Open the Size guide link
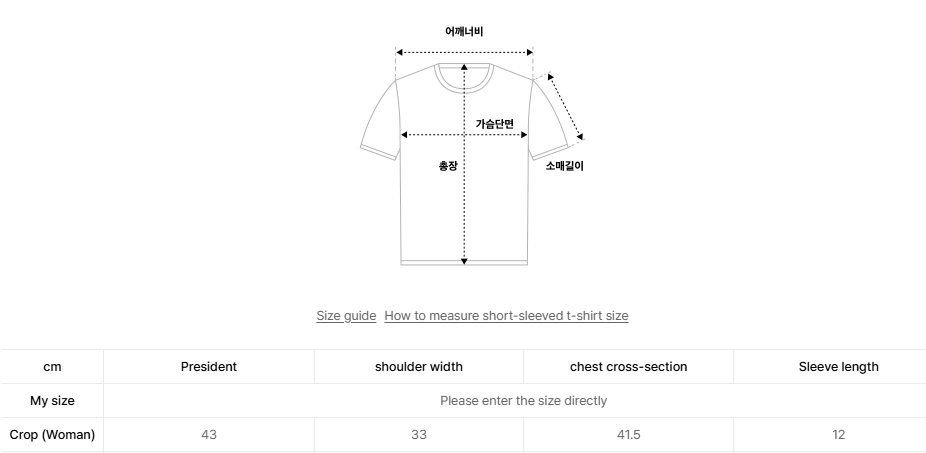 pos(346,316)
